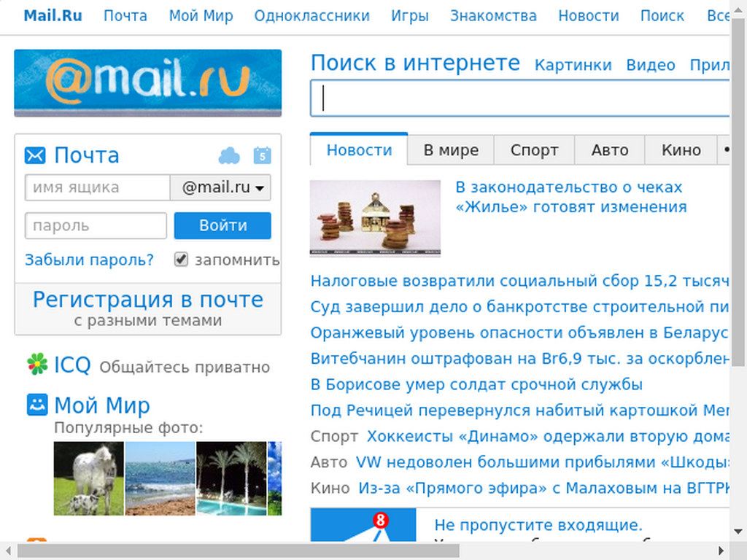
Task: Switch to the В мире tab
Action: click(x=451, y=150)
